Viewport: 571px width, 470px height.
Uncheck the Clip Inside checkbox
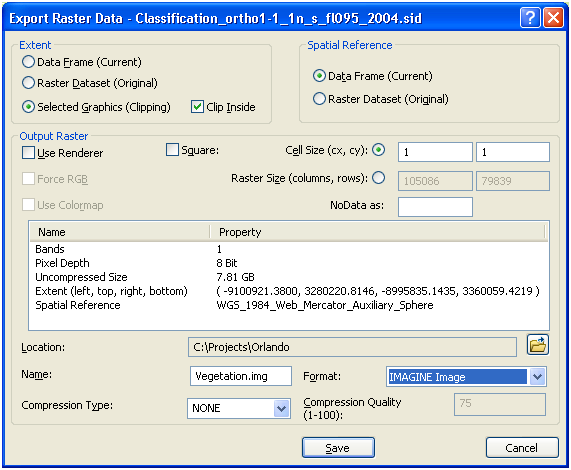[197, 107]
